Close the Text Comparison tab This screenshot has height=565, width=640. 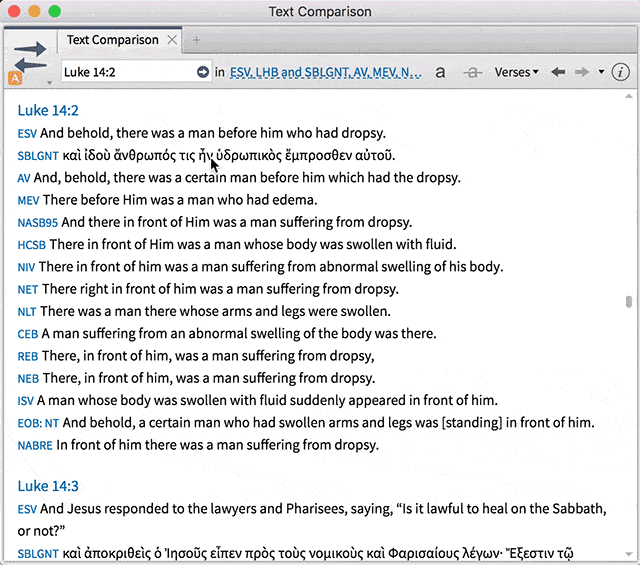tap(172, 40)
